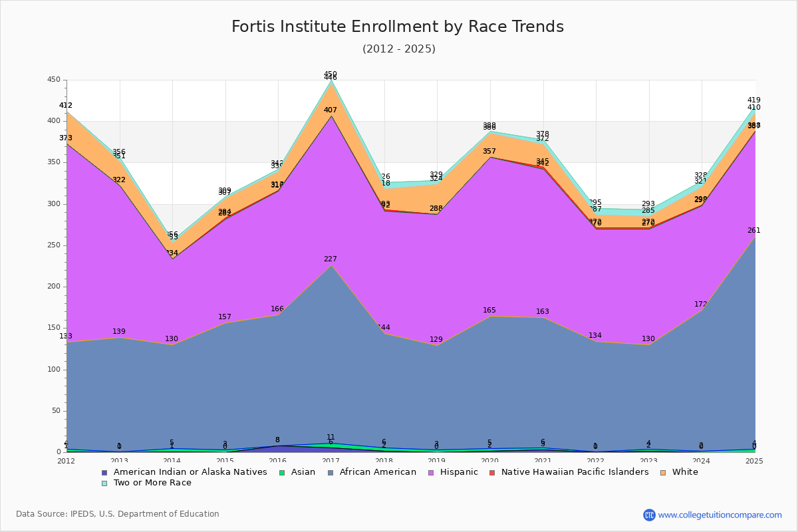Viewport: 798px width, 532px height.
Task: Toggle Two or More Race legend entry
Action: pos(146,483)
